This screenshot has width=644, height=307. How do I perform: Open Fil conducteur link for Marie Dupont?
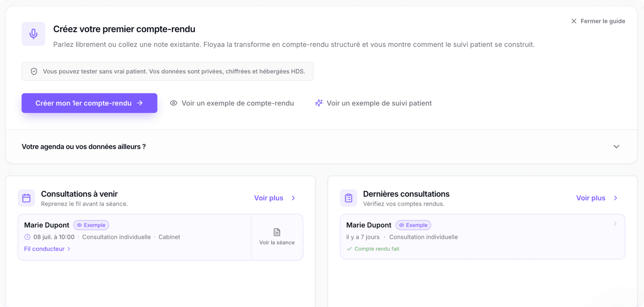point(47,249)
